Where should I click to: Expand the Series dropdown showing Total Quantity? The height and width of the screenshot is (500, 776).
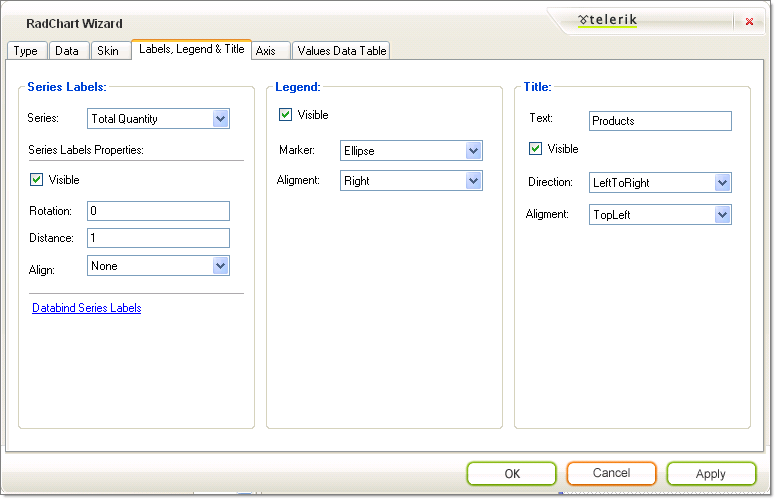(158, 119)
